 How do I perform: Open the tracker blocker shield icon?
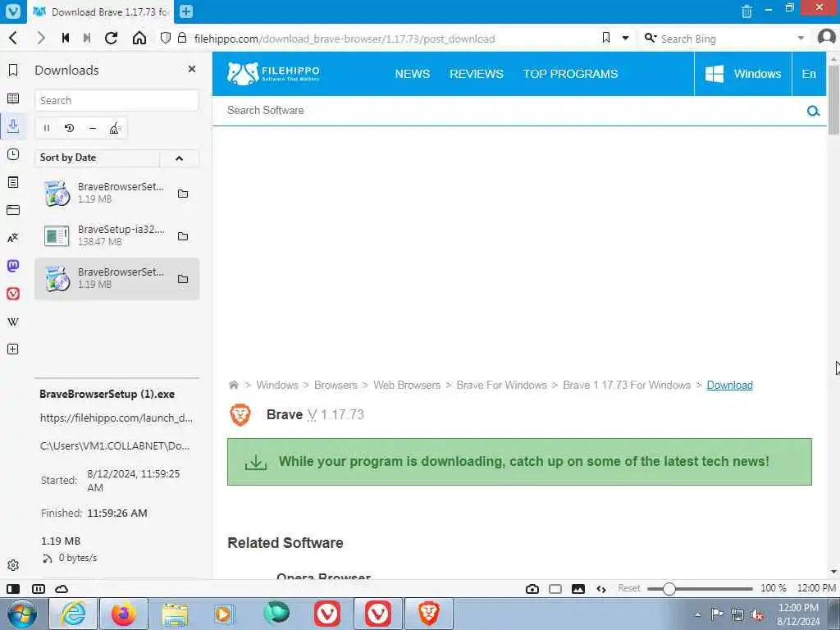coord(166,38)
